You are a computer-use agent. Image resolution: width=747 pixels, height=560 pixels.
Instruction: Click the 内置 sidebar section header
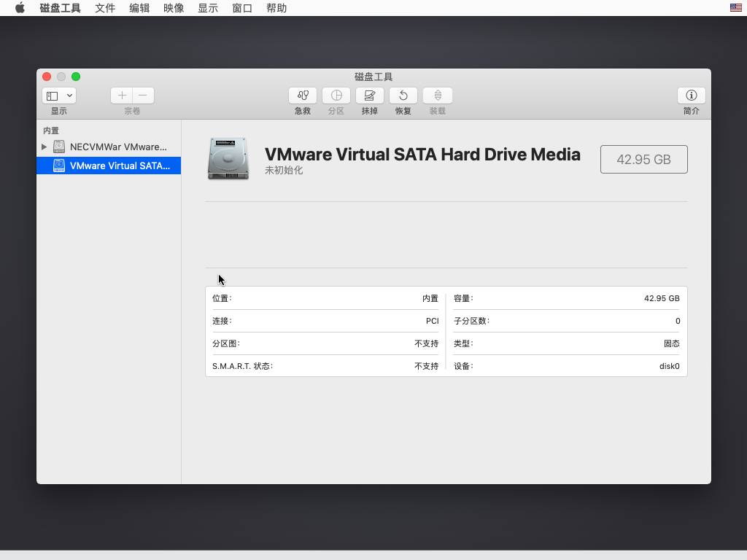click(x=51, y=131)
